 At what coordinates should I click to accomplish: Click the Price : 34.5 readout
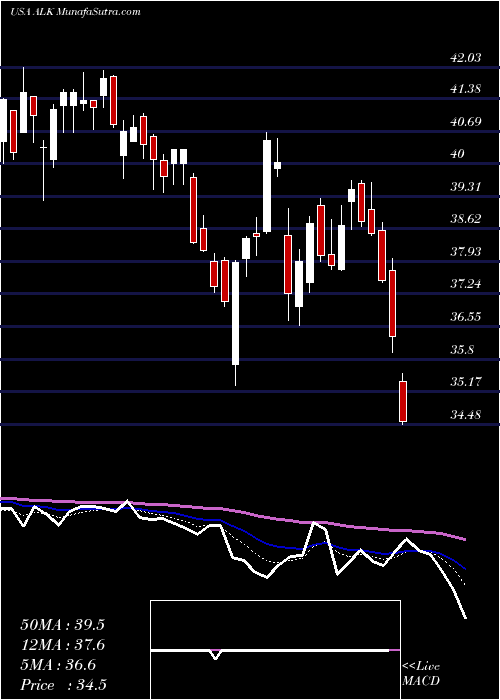click(x=63, y=685)
